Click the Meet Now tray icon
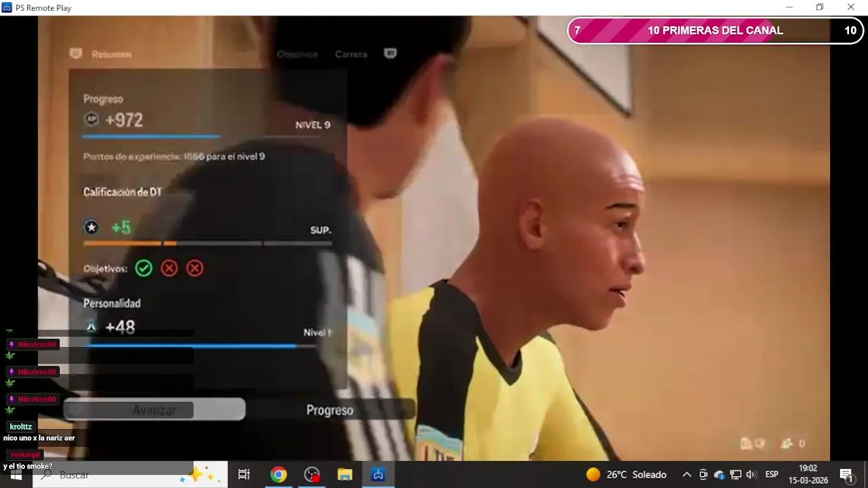The image size is (868, 488). (703, 474)
